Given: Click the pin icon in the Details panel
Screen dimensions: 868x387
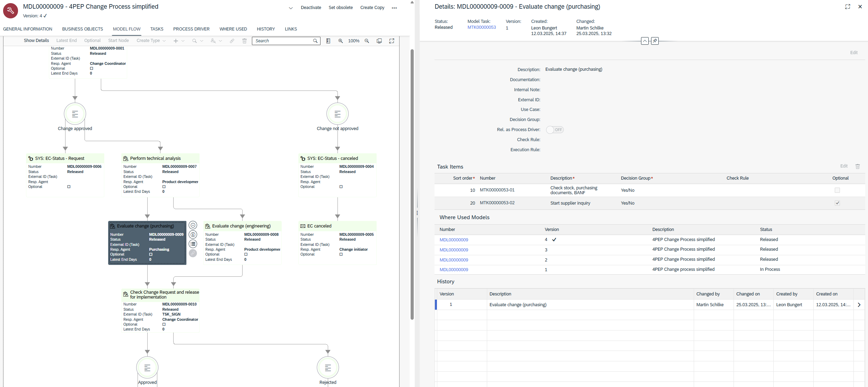Looking at the screenshot, I should coord(655,41).
